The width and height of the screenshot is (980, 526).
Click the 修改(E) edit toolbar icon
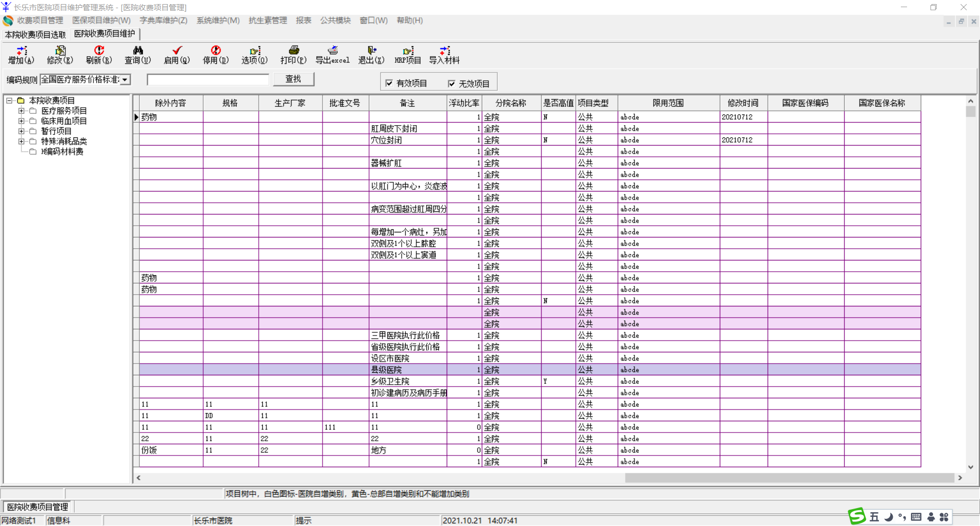(x=60, y=51)
